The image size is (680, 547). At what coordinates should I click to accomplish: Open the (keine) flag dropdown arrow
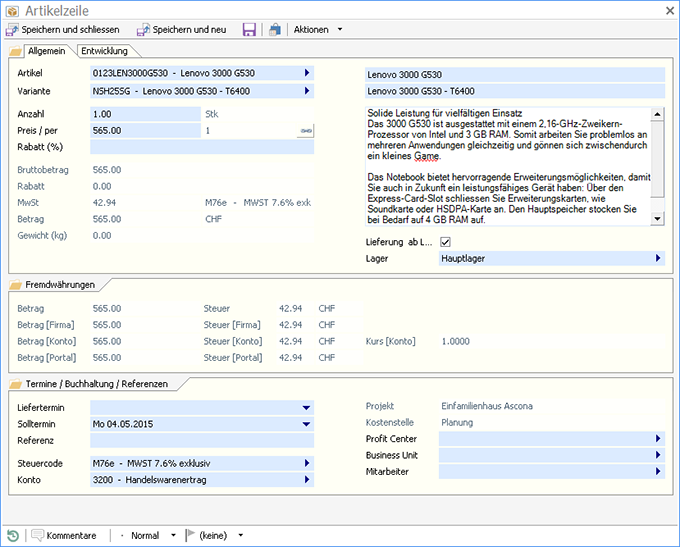[241, 535]
